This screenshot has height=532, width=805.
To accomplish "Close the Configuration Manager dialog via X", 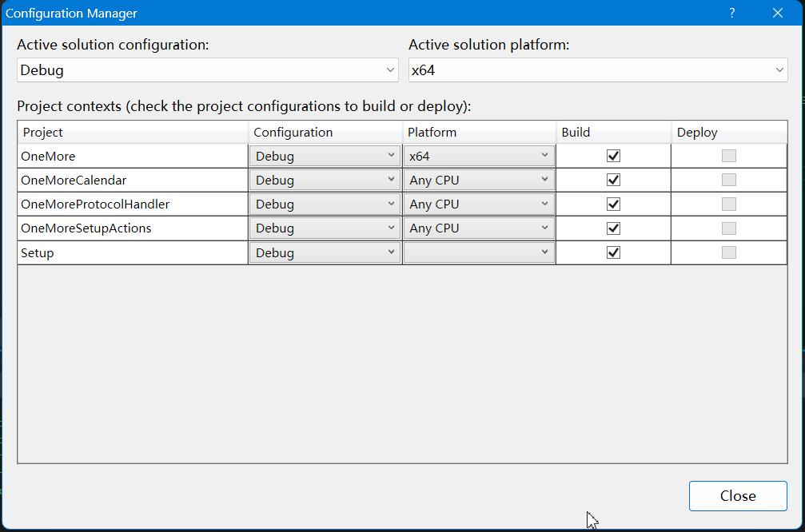I will point(778,13).
